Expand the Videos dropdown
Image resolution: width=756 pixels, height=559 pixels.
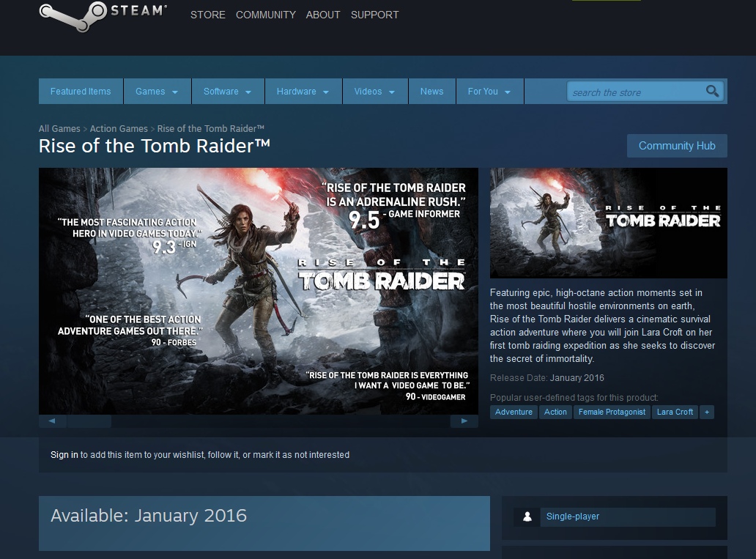(x=374, y=91)
